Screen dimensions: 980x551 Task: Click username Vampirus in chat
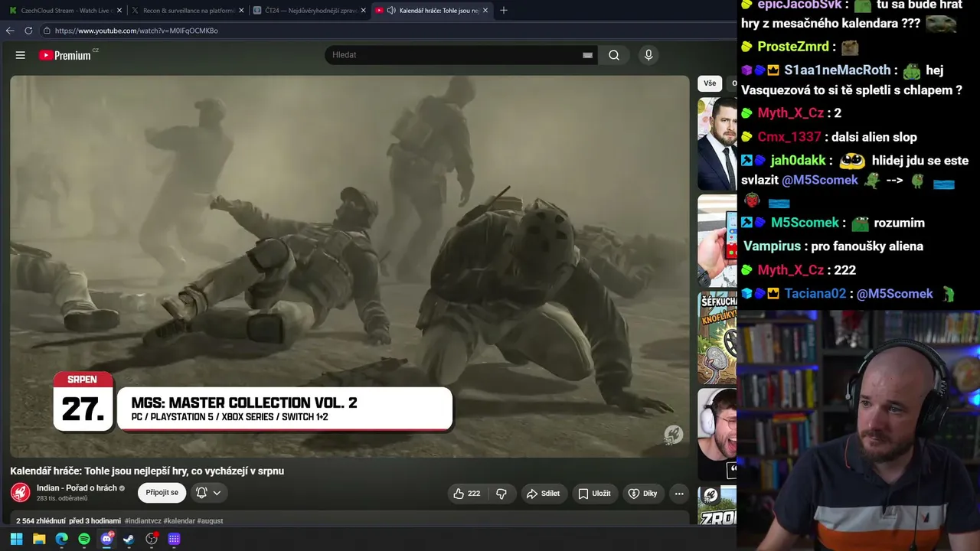tap(773, 246)
